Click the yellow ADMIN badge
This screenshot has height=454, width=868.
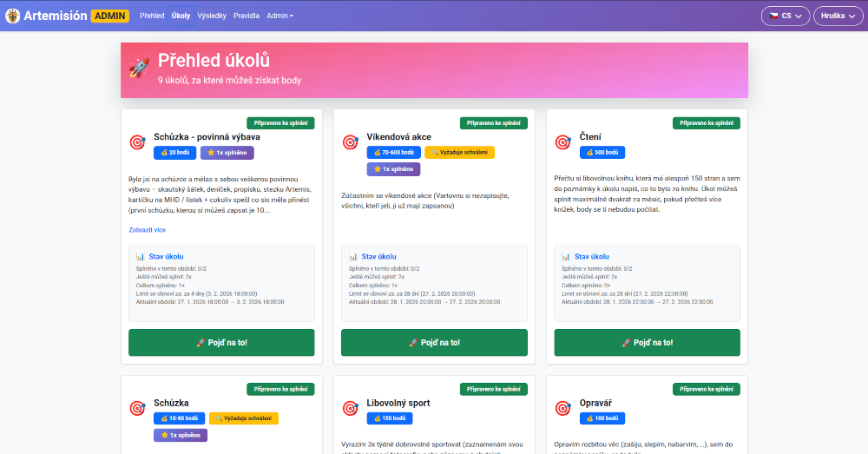[110, 16]
